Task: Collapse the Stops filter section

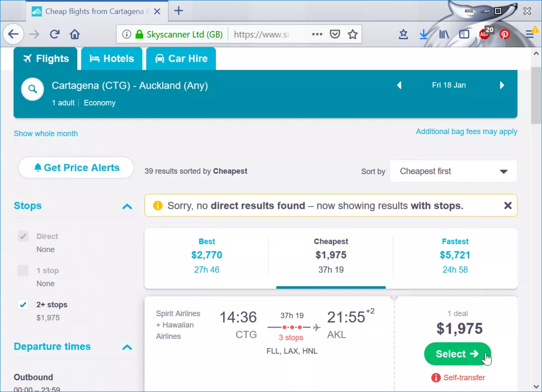Action: pyautogui.click(x=127, y=207)
